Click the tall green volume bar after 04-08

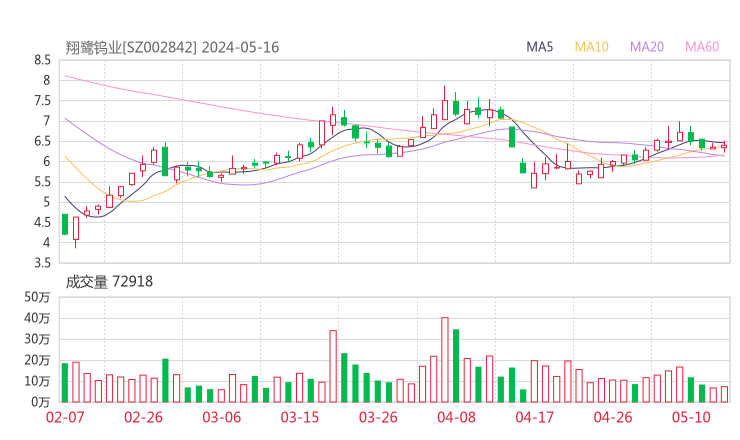tap(456, 366)
